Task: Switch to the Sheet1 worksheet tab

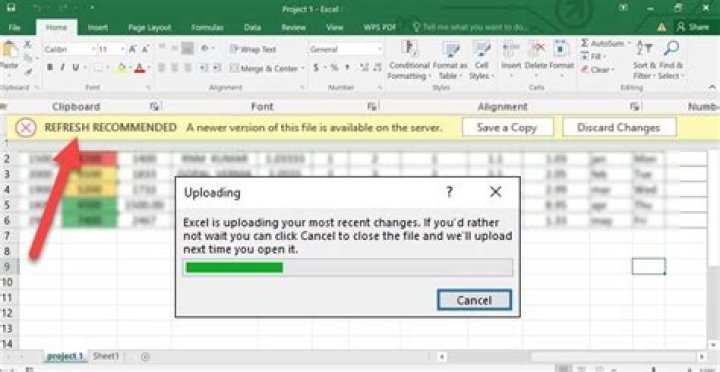Action: [x=106, y=356]
